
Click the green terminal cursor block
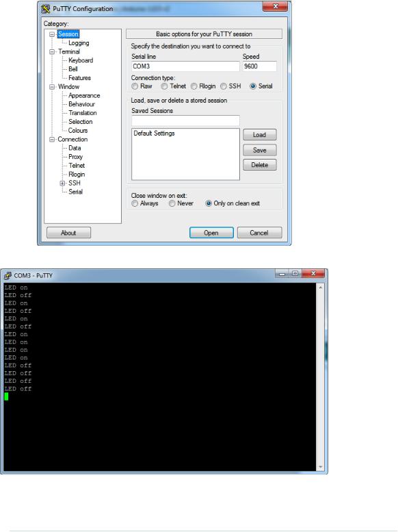6,396
